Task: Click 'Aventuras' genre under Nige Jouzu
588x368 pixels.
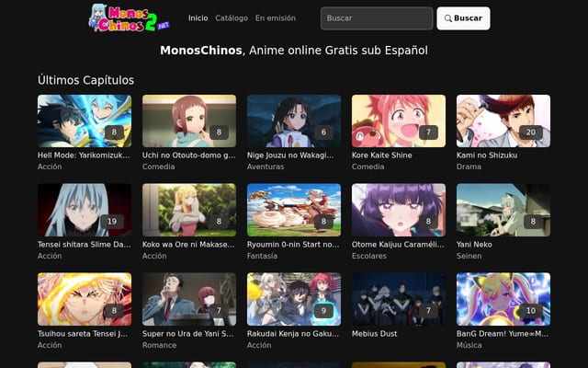Action: click(x=266, y=167)
